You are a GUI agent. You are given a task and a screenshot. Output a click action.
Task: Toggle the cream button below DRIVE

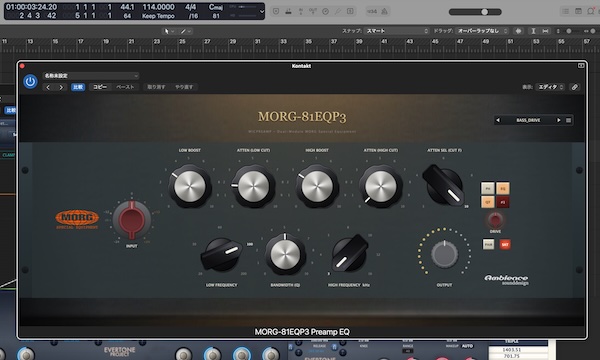tap(488, 244)
